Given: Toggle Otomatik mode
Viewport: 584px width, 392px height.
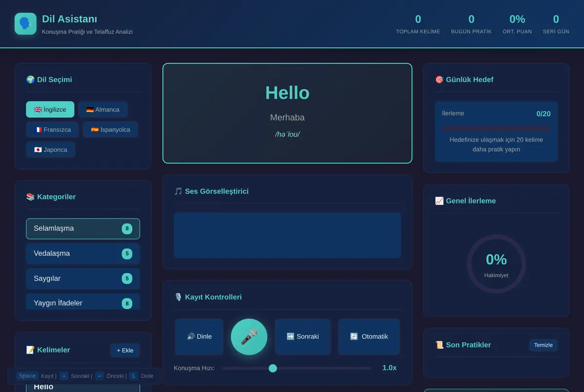Looking at the screenshot, I should [369, 337].
